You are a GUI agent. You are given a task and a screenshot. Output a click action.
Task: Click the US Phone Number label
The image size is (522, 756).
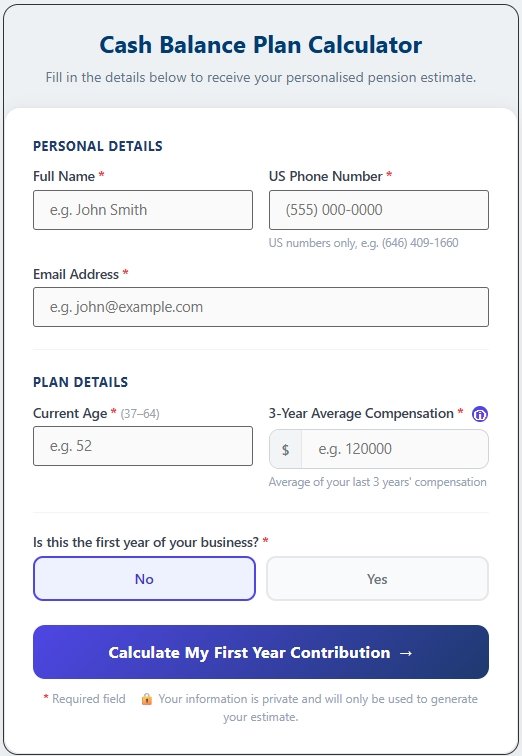[325, 176]
